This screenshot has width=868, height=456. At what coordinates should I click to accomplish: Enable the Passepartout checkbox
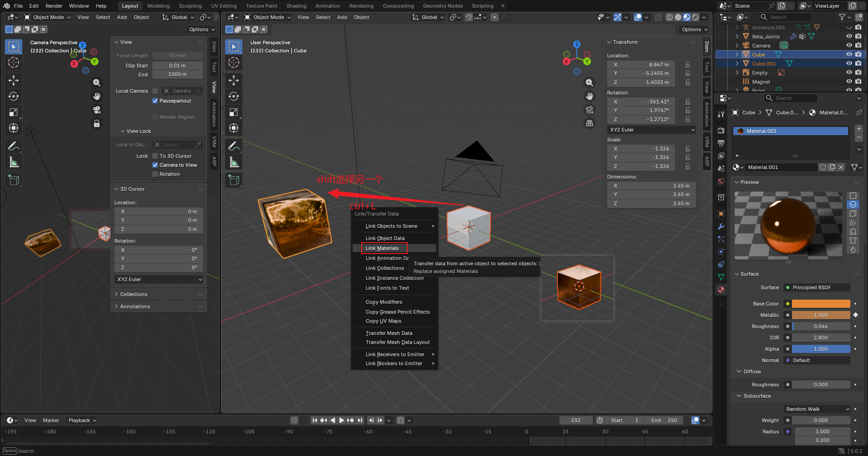coord(155,101)
